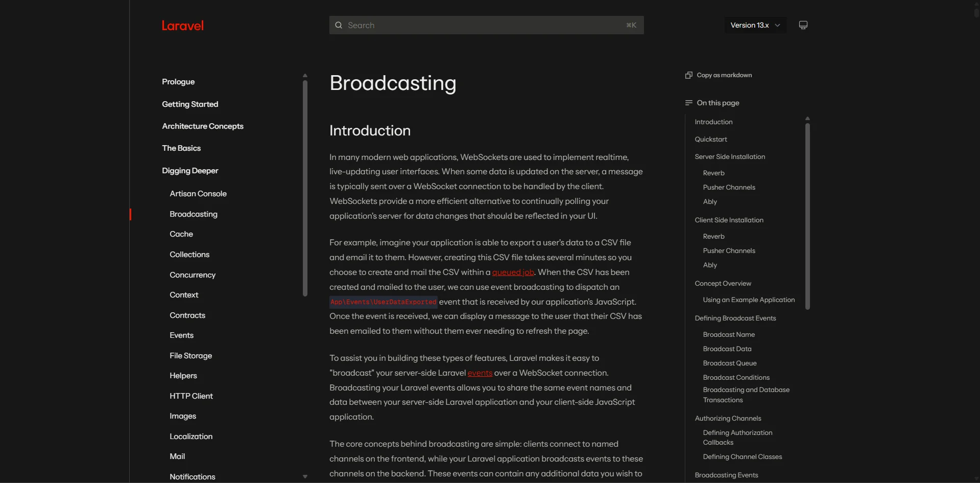Screen dimensions: 980x483
Task: Expand the Getting Started section
Action: [190, 104]
